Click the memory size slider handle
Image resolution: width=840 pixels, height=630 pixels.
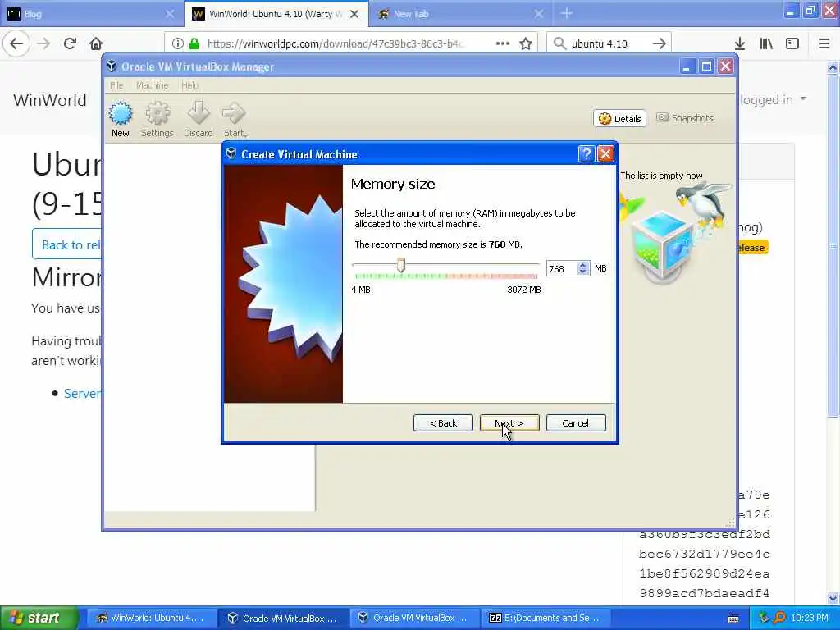[x=400, y=265]
